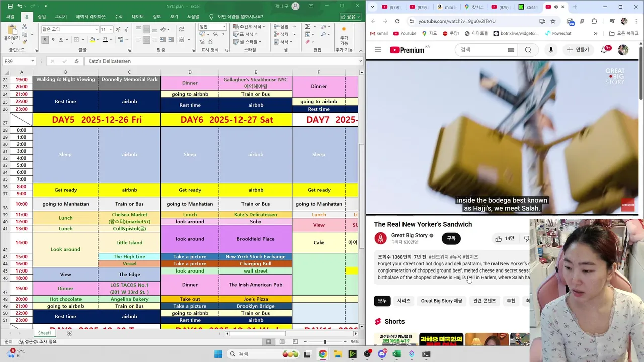This screenshot has width=644, height=362.
Task: Switch to Normal view in status bar
Action: tap(269, 342)
